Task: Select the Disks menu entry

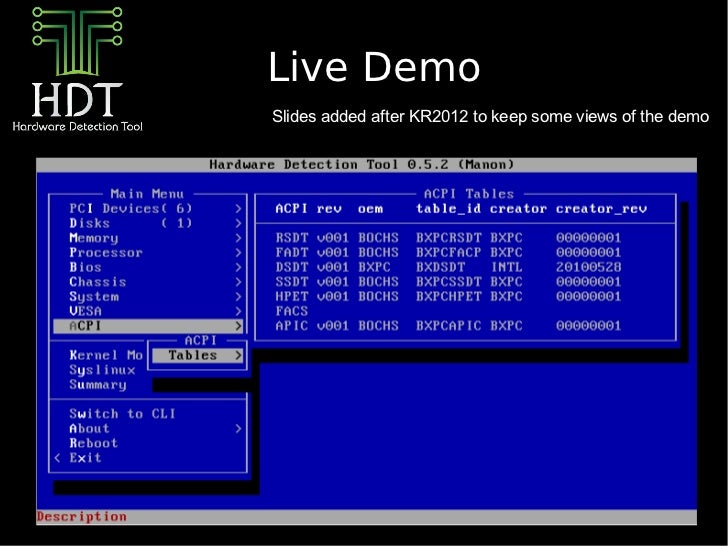Action: [x=148, y=223]
